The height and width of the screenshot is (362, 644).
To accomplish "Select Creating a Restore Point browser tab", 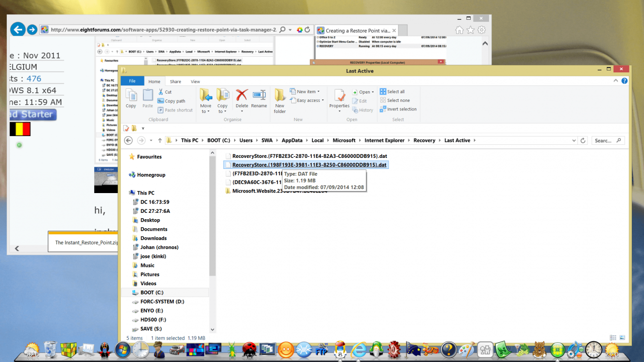I will (357, 30).
